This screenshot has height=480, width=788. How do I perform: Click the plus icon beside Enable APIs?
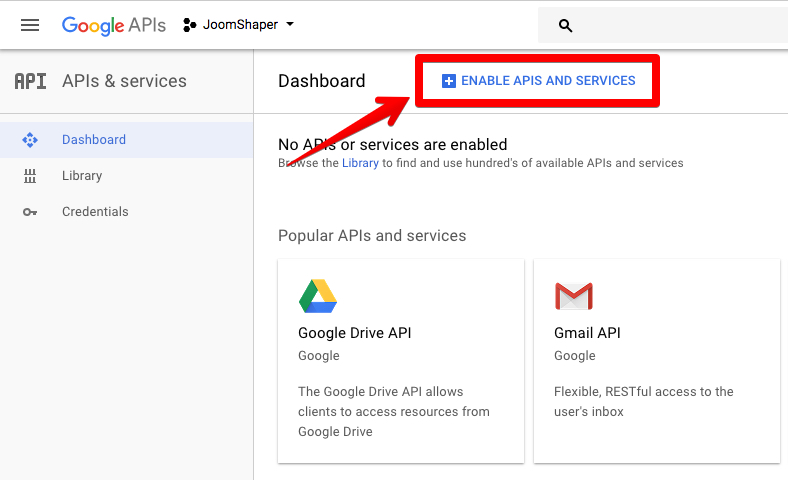pyautogui.click(x=448, y=81)
